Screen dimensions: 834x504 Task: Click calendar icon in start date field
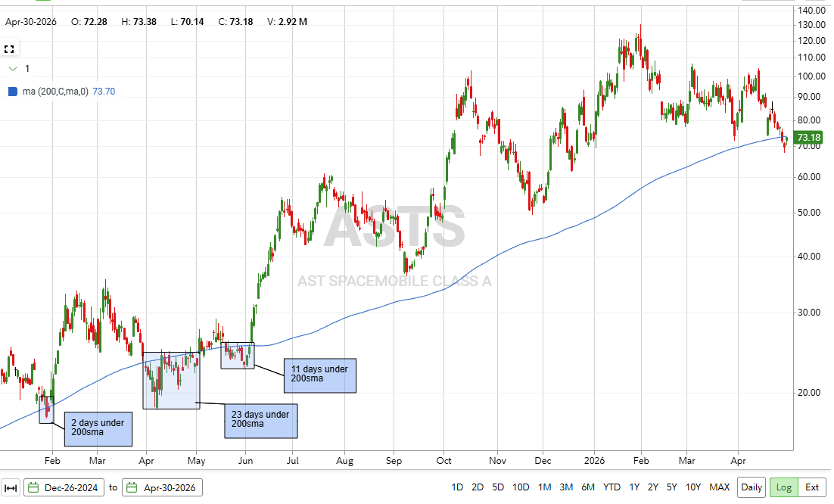(33, 487)
